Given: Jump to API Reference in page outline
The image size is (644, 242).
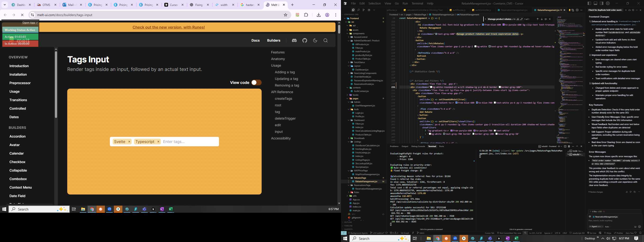Looking at the screenshot, I should (282, 92).
